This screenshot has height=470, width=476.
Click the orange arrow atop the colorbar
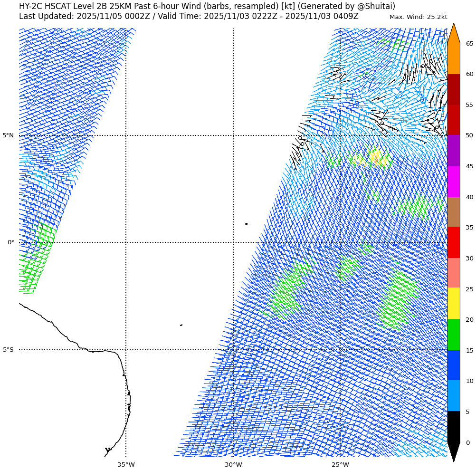pos(453,34)
